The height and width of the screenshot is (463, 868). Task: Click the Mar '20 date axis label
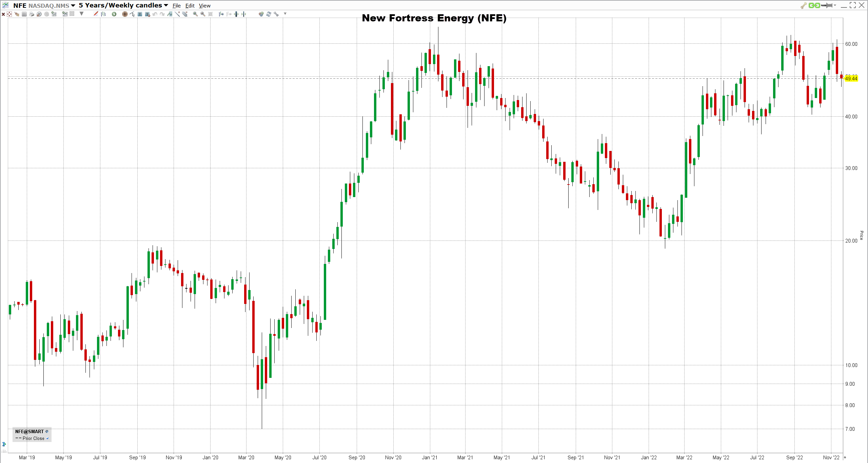[x=246, y=457]
